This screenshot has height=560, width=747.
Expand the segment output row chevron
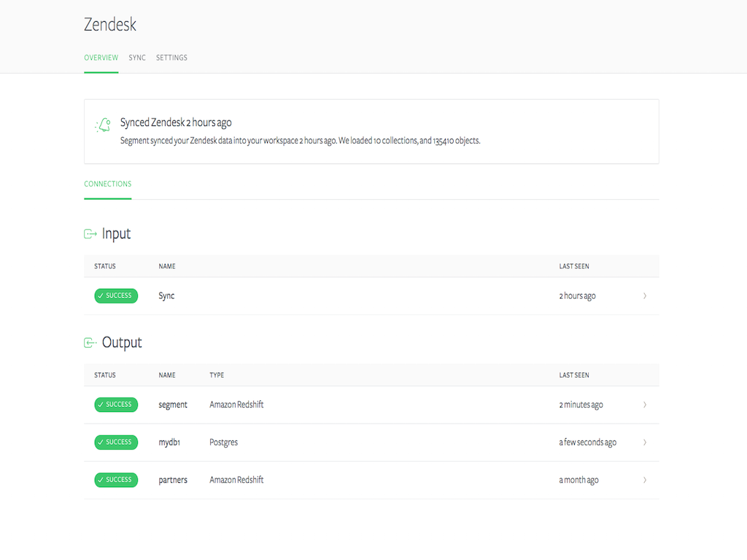click(x=645, y=405)
